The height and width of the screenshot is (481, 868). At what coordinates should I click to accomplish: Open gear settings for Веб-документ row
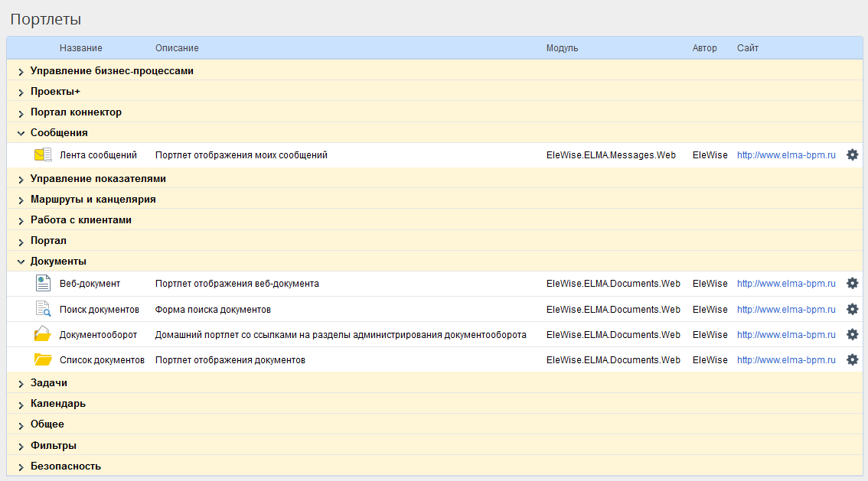(852, 284)
